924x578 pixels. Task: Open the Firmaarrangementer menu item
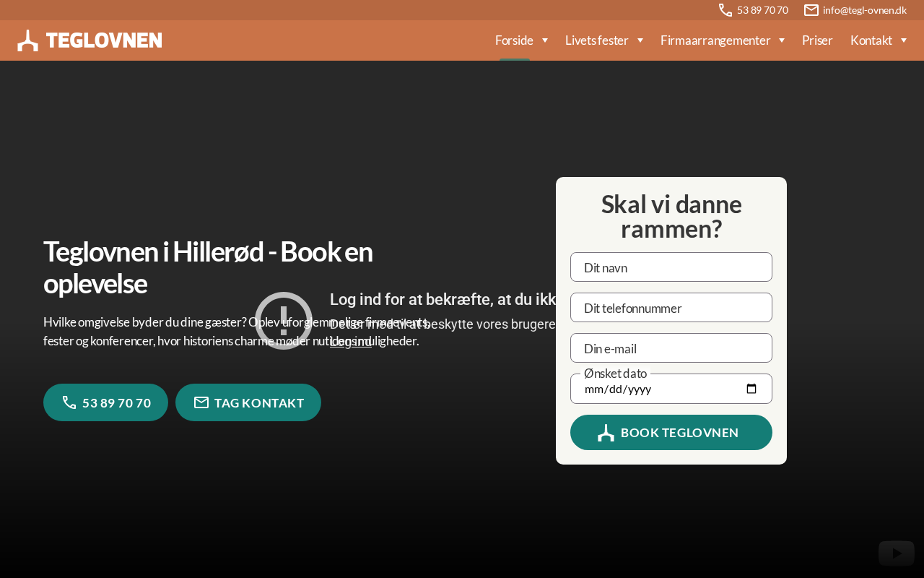[x=715, y=40]
